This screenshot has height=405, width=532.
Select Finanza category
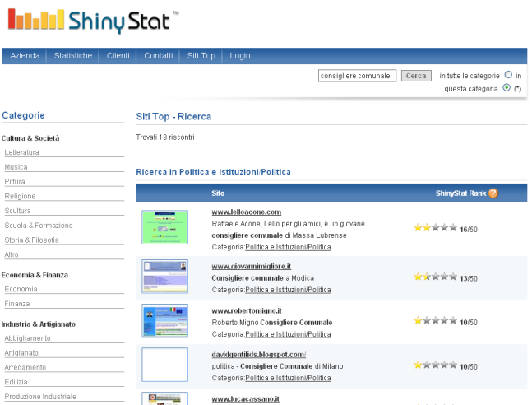[x=17, y=304]
